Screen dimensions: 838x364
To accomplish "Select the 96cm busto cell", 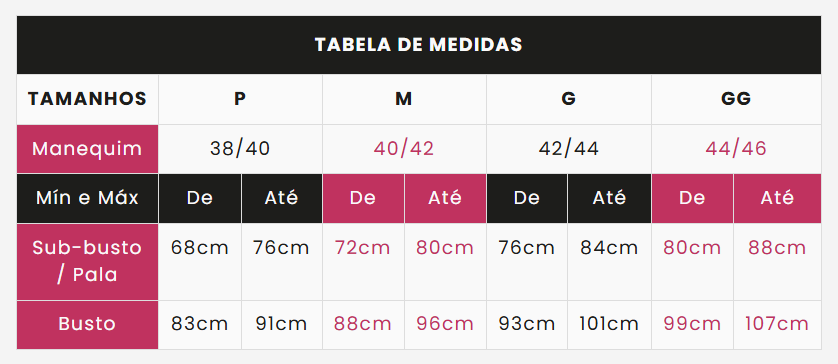I will 445,324.
